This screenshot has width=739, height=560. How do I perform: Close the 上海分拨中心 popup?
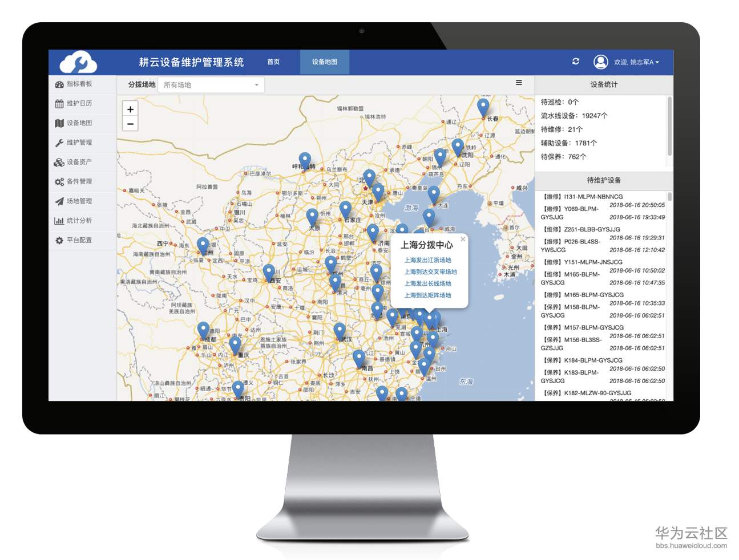coord(463,239)
